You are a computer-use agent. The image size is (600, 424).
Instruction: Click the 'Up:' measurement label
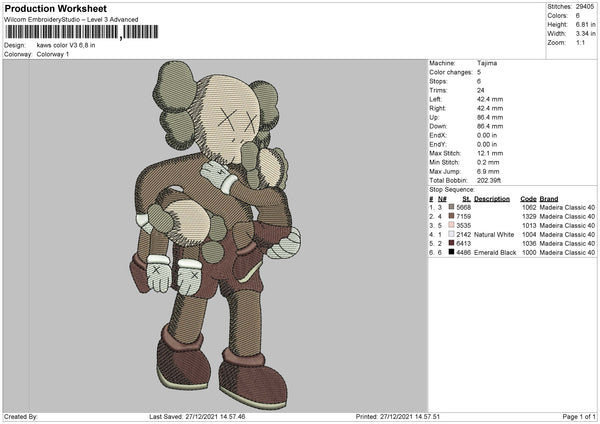(434, 117)
